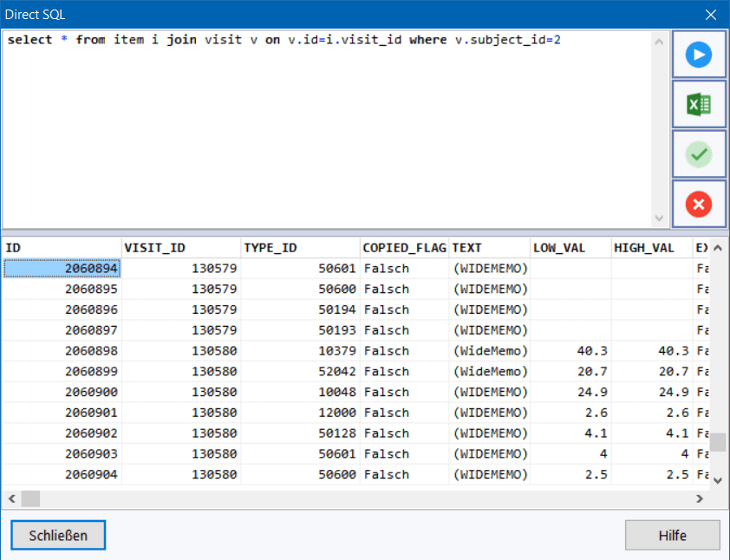The height and width of the screenshot is (560, 730).
Task: Select the TEXT cell in row 2060904
Action: tap(489, 474)
